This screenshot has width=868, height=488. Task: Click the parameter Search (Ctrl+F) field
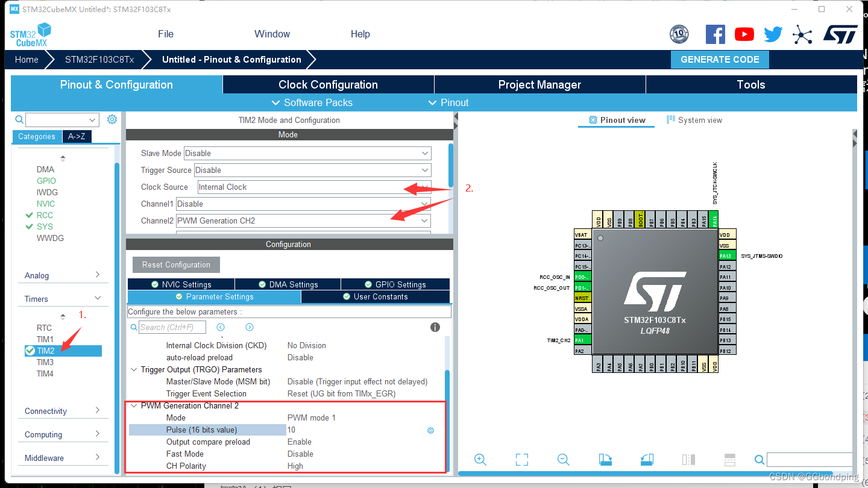(172, 327)
